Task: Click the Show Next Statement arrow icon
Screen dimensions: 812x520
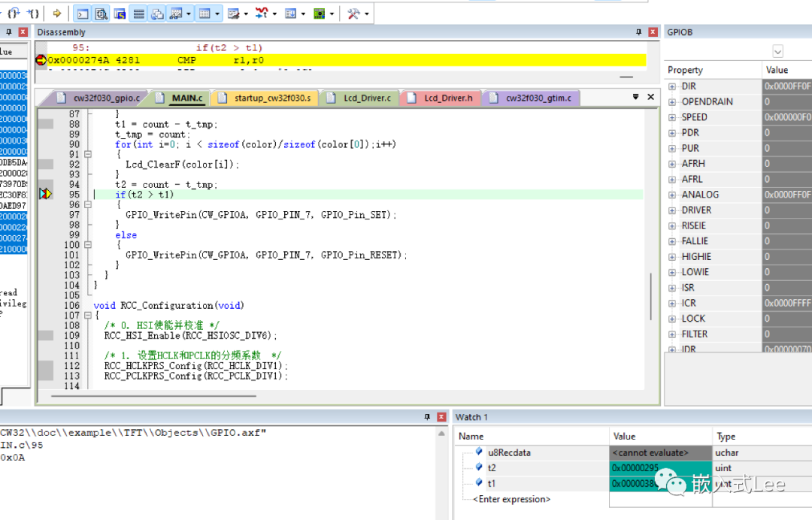Action: tap(57, 13)
